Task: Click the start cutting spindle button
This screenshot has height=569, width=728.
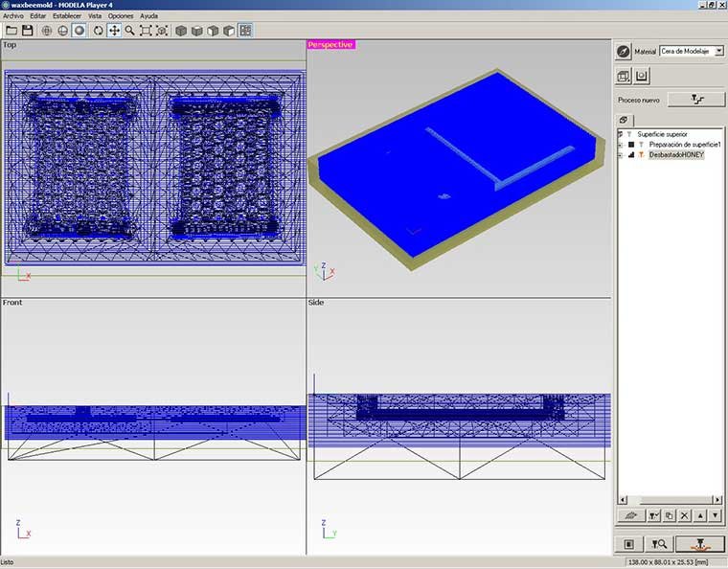Action: point(700,543)
